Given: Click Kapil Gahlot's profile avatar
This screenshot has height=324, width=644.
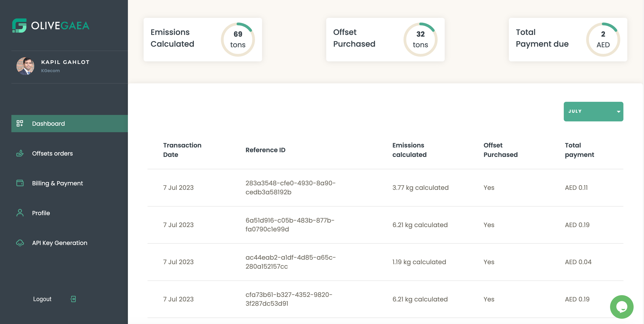Looking at the screenshot, I should coord(25,66).
